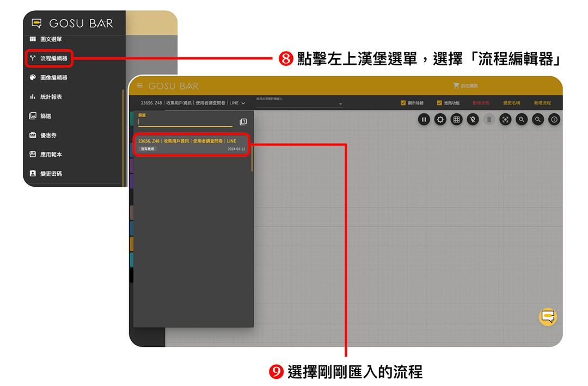
Task: Click the 統計報表 bar chart icon
Action: [33, 97]
